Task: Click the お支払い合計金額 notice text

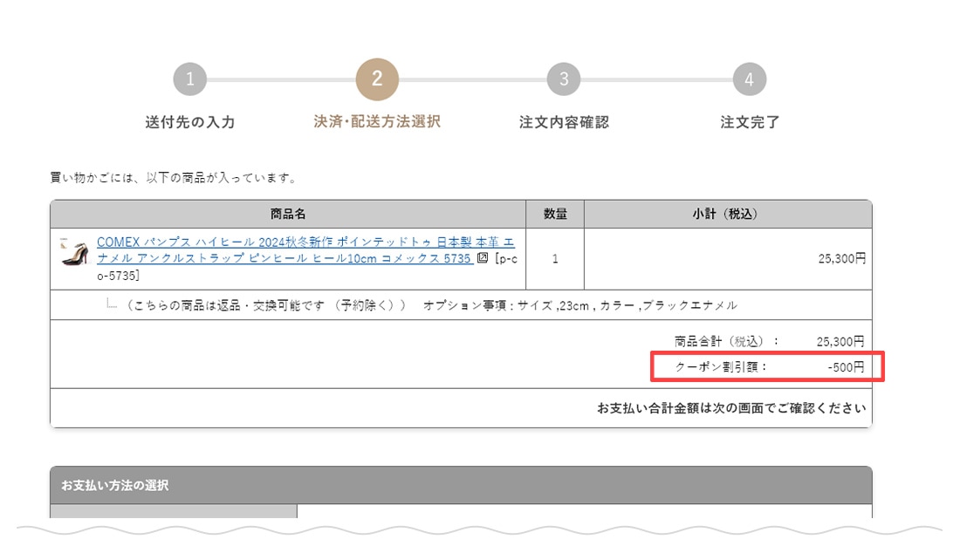Action: coord(730,408)
